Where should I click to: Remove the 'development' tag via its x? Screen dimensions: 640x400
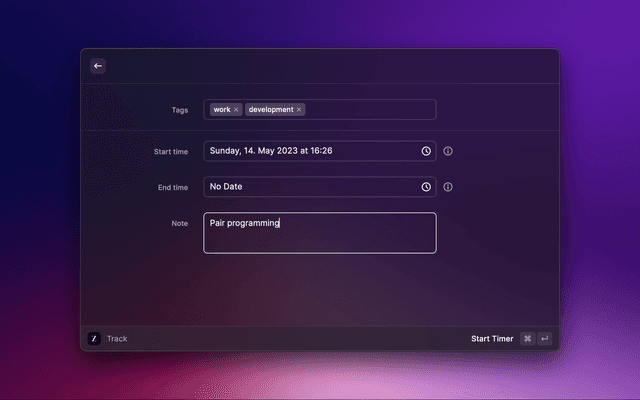(x=299, y=110)
